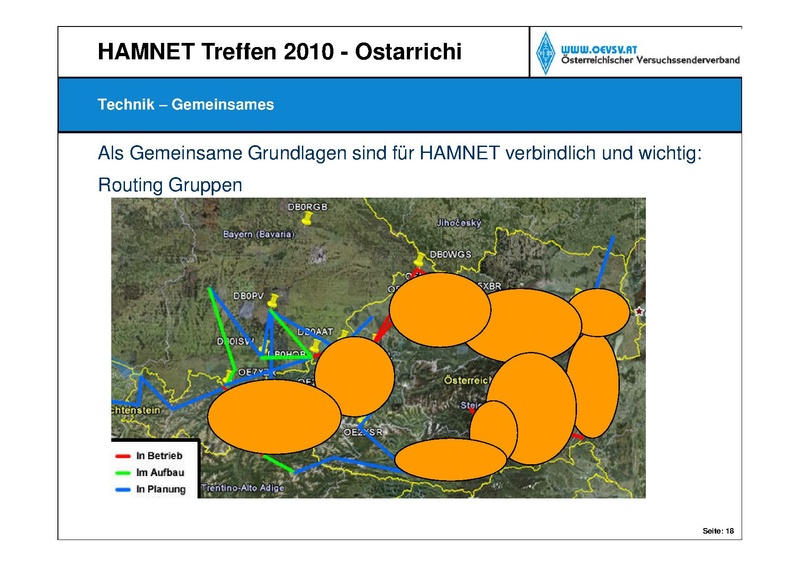This screenshot has height=566, width=800.
Task: Click the yellow pin under DB0AAT label
Action: pyautogui.click(x=316, y=346)
